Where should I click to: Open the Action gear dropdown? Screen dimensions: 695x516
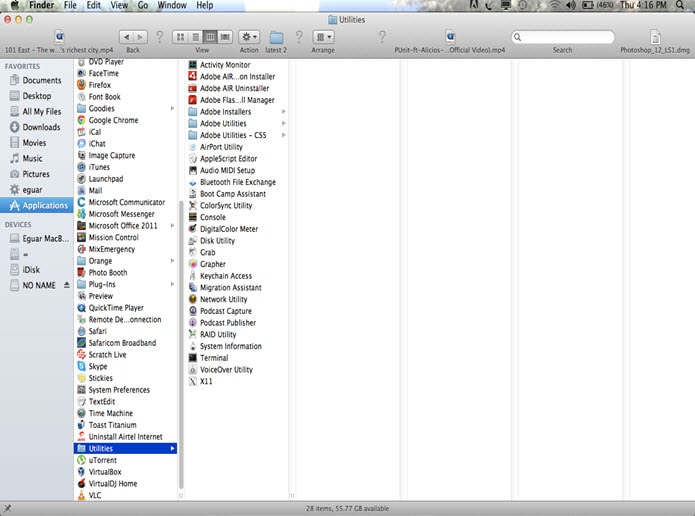pos(249,37)
